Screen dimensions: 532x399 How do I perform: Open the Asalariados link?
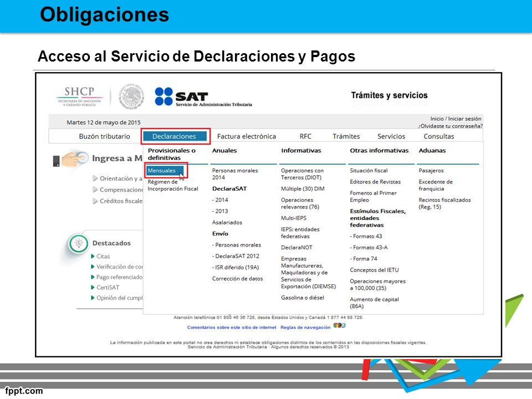click(227, 222)
